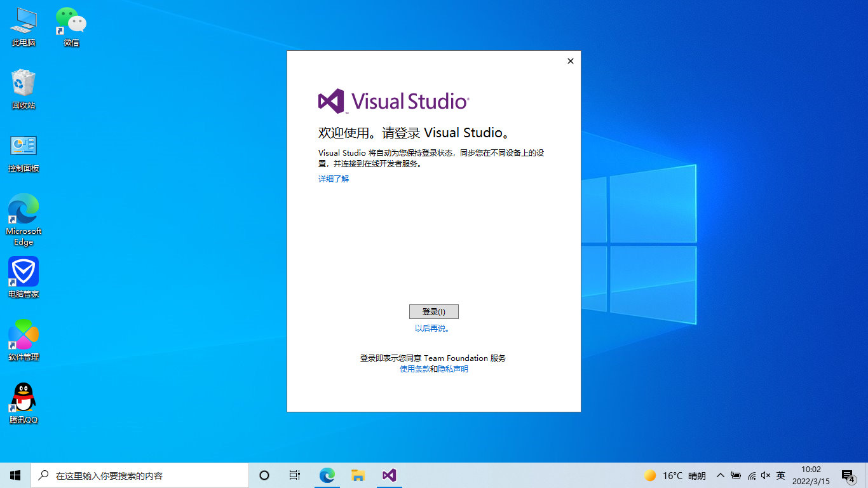Click the muted volume icon in tray
The image size is (868, 488).
pos(766,475)
